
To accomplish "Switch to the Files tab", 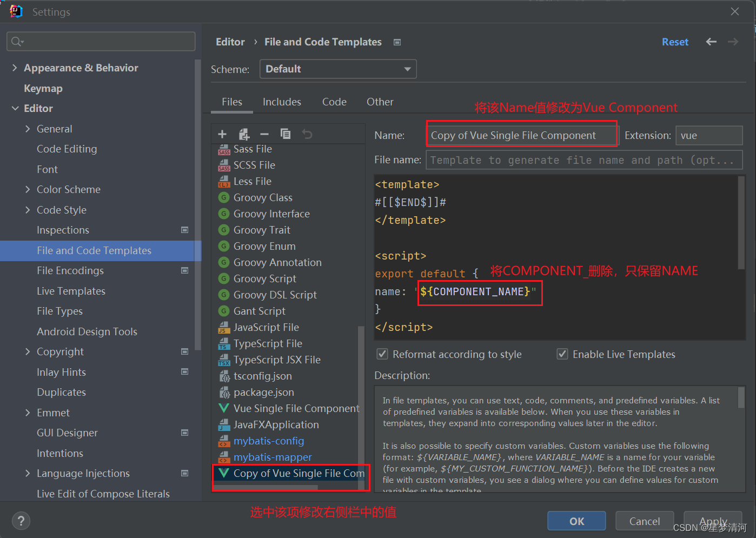I will [x=232, y=102].
